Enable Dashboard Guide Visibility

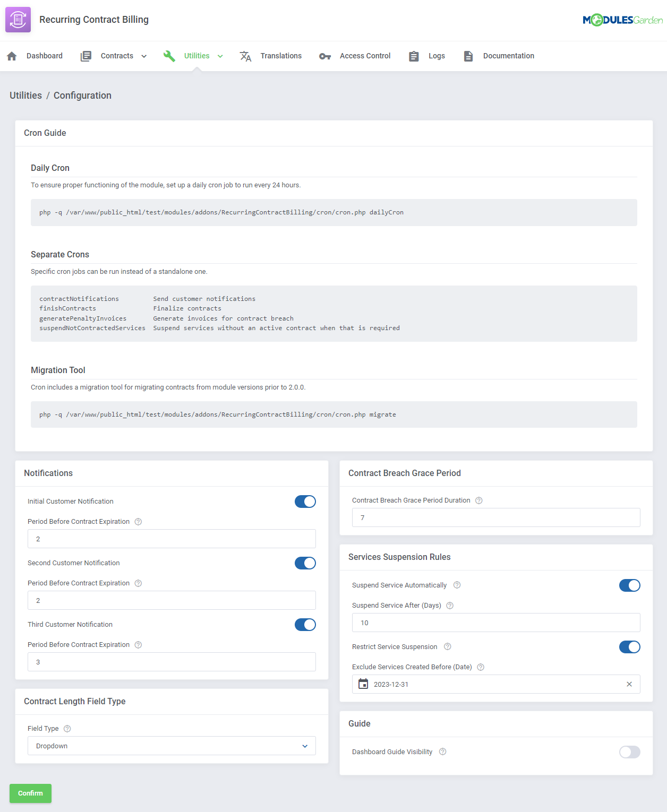[629, 752]
